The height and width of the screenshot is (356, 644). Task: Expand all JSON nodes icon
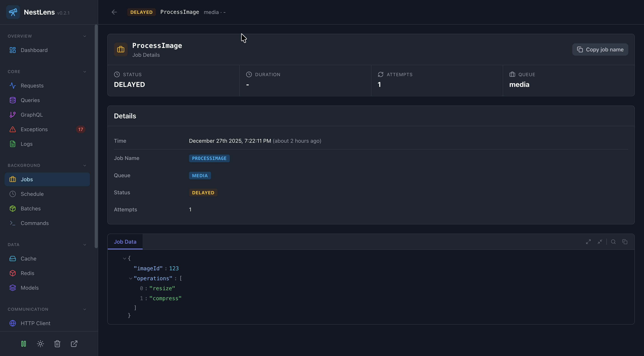point(588,242)
